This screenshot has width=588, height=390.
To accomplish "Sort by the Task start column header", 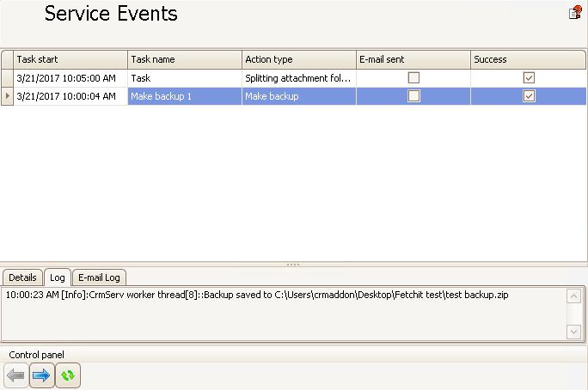I will pyautogui.click(x=70, y=59).
